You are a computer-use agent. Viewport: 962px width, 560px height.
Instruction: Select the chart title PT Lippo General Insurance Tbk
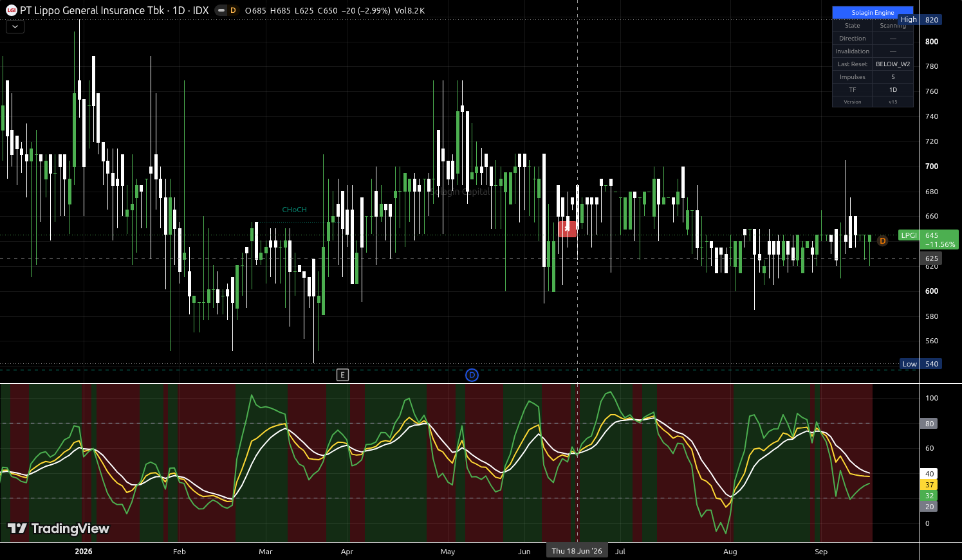tap(92, 10)
